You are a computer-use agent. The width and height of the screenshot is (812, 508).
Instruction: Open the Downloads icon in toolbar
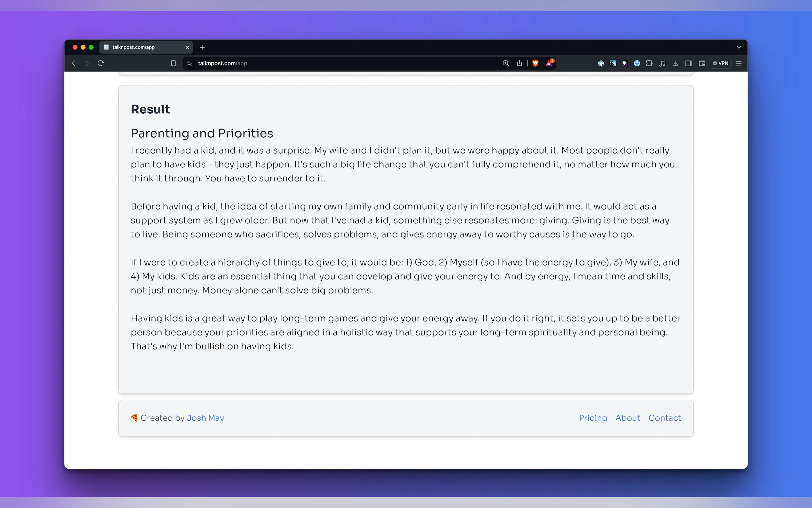click(675, 63)
